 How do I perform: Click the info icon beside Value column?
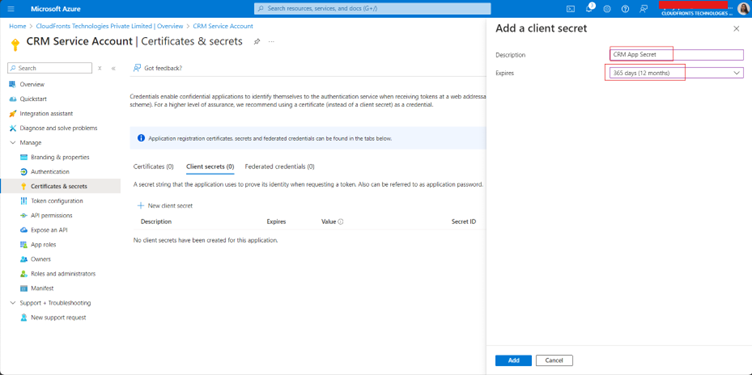[x=341, y=222]
